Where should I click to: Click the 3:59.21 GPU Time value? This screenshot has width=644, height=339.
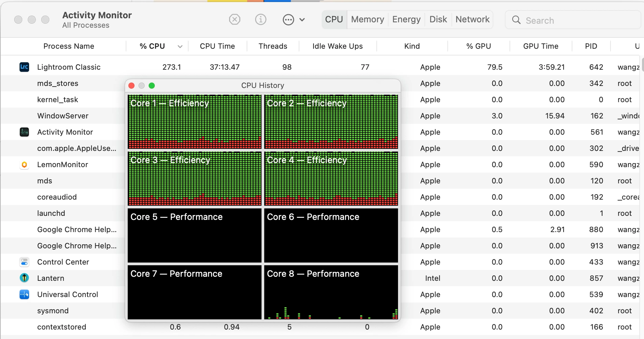point(551,67)
